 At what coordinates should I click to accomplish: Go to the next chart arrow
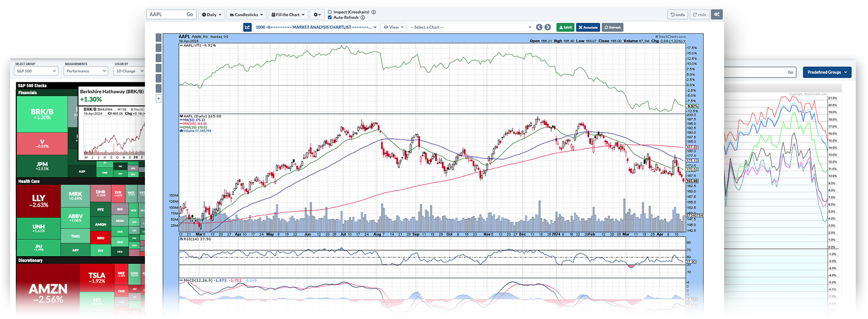tap(547, 27)
